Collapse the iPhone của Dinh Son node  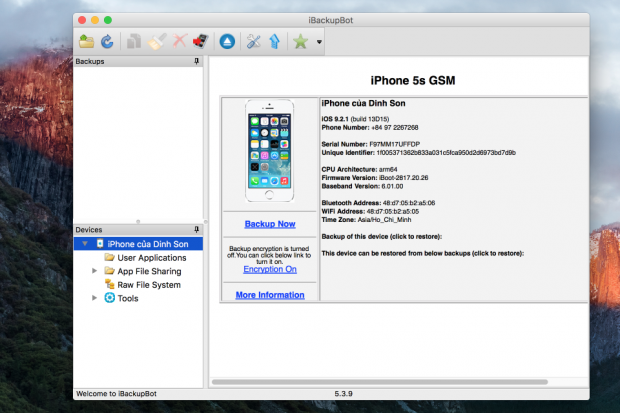click(85, 244)
